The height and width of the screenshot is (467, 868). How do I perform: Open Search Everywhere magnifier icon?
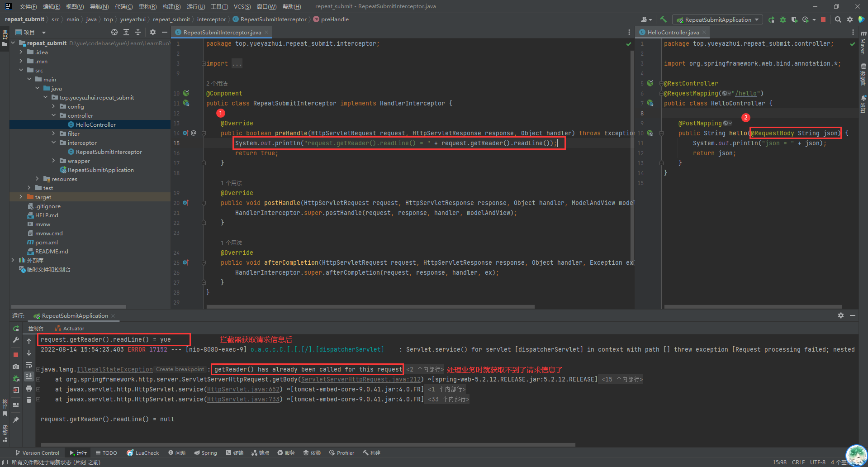838,19
